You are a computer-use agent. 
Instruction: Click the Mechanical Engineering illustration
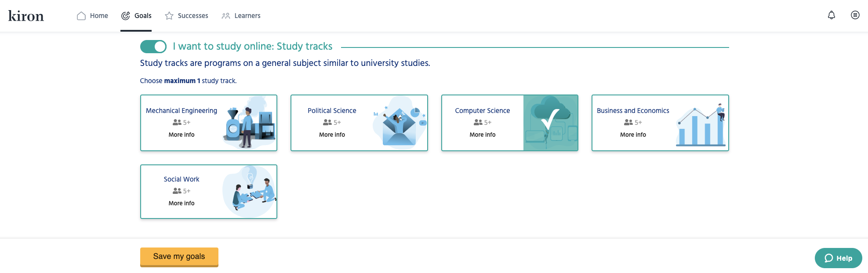(249, 123)
